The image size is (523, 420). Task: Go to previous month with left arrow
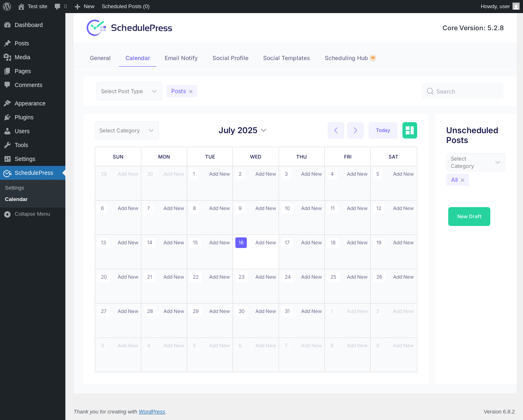(336, 130)
